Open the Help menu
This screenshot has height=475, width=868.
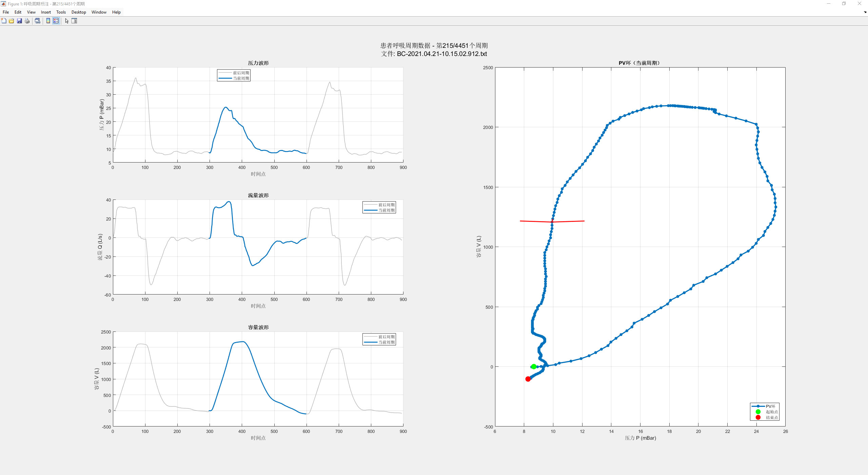pos(116,12)
